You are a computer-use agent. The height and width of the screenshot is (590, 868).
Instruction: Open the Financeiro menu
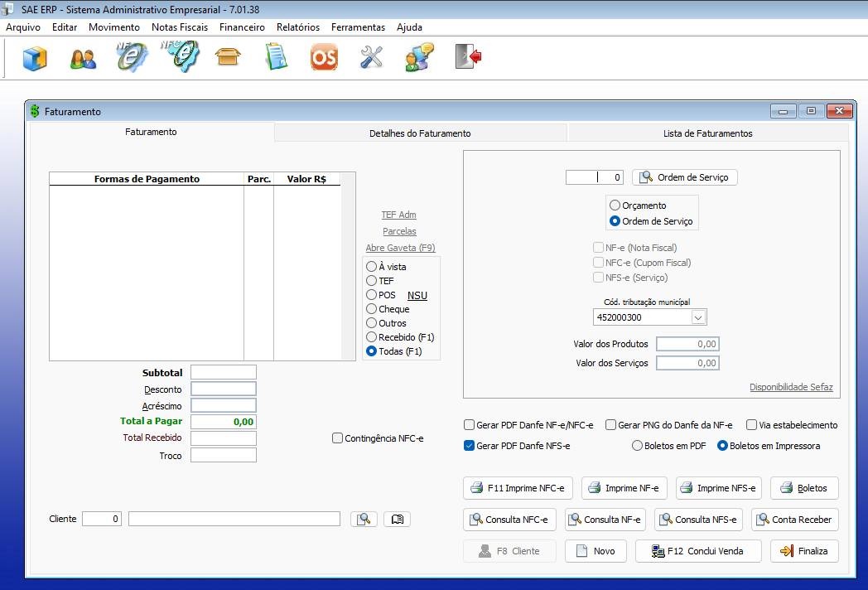(242, 27)
